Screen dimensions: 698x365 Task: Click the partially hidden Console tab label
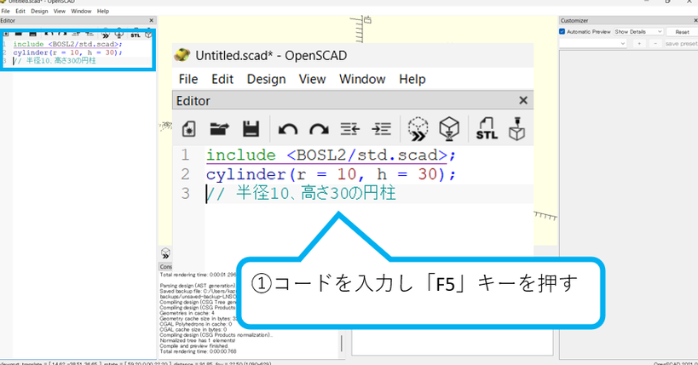pyautogui.click(x=166, y=267)
